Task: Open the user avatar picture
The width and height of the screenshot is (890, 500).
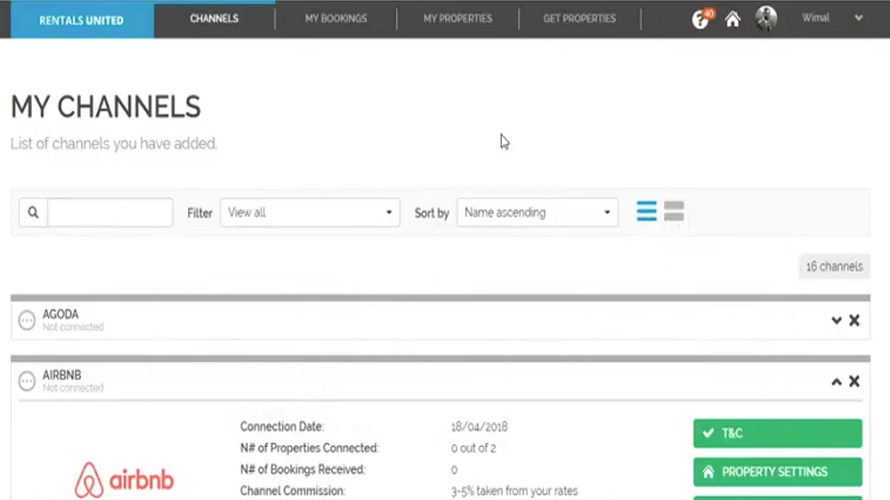Action: tap(766, 18)
